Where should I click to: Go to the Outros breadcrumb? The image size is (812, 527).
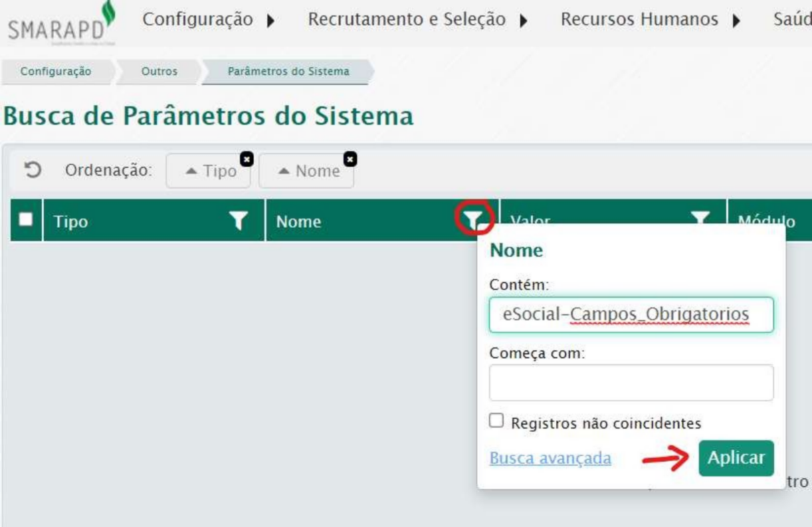(x=159, y=72)
